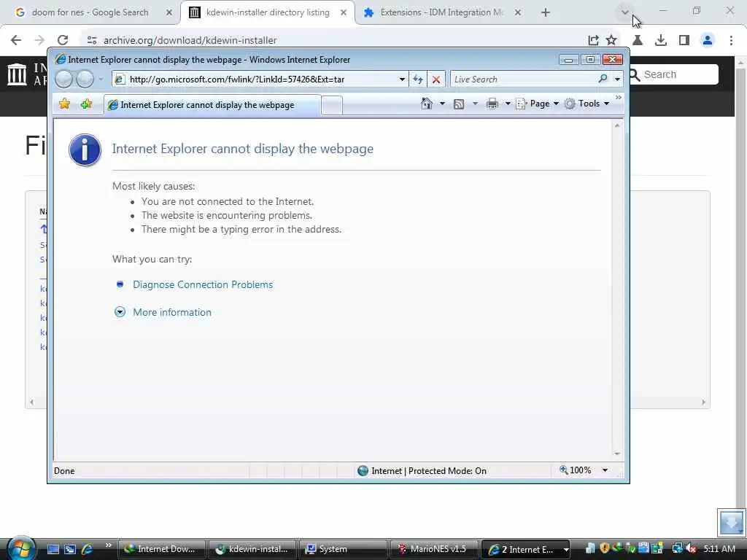Viewport: 747px width, 560px height.
Task: Open the Internet Download Manager taskbar button
Action: [161, 549]
